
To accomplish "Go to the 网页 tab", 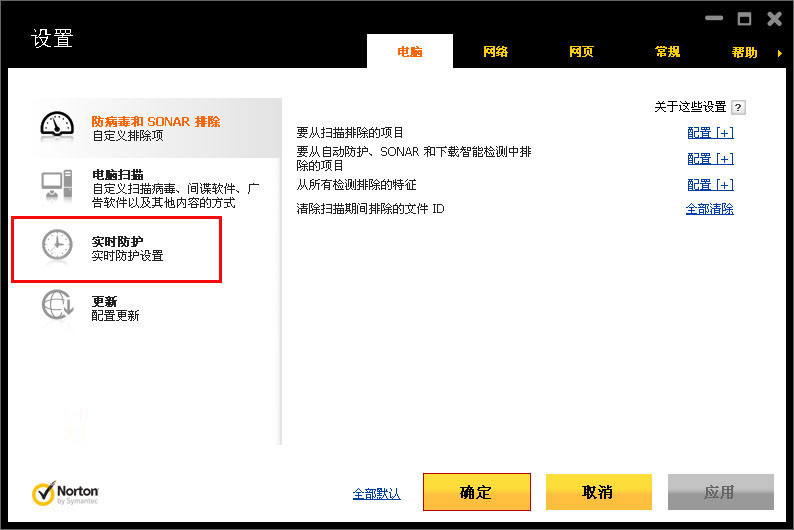I will (x=581, y=52).
